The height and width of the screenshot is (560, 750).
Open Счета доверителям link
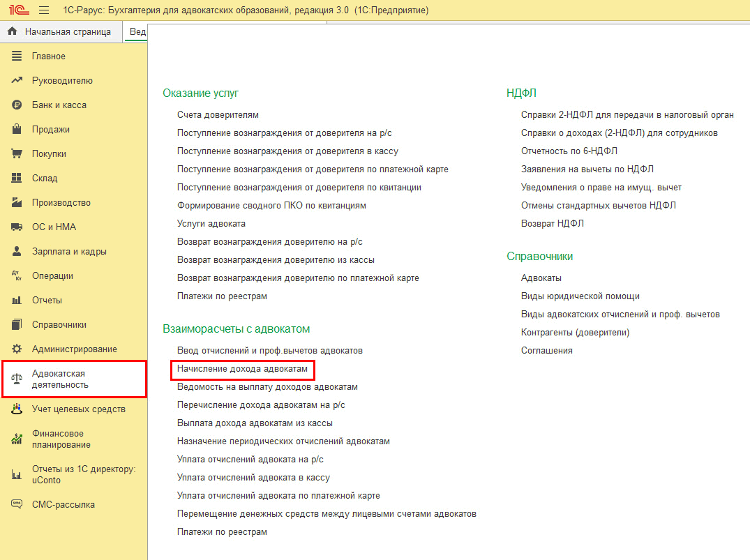218,115
